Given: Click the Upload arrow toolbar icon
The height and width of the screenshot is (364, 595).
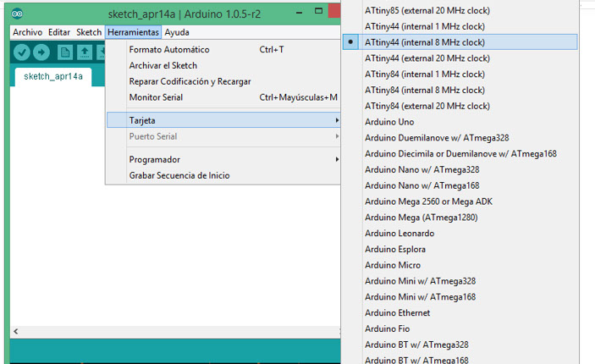Looking at the screenshot, I should pyautogui.click(x=41, y=52).
